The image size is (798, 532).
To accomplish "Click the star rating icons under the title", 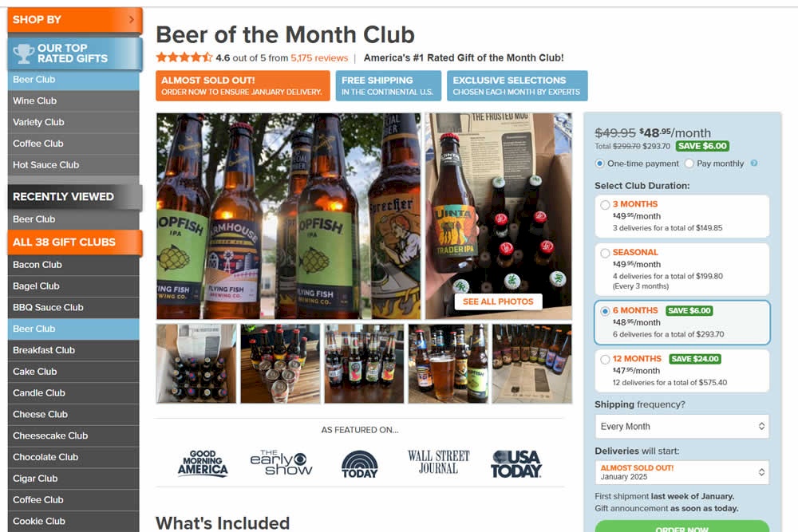I will pos(184,57).
